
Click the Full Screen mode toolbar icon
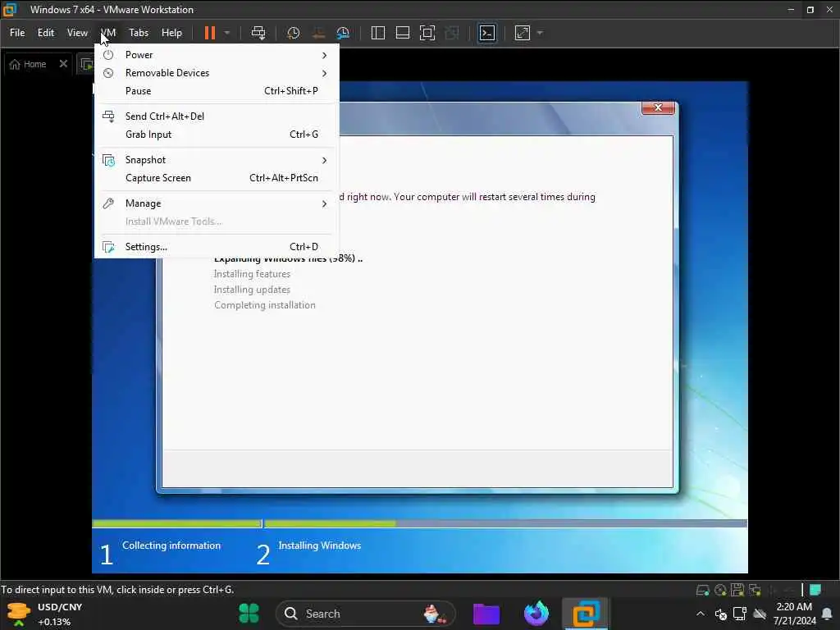pyautogui.click(x=427, y=33)
